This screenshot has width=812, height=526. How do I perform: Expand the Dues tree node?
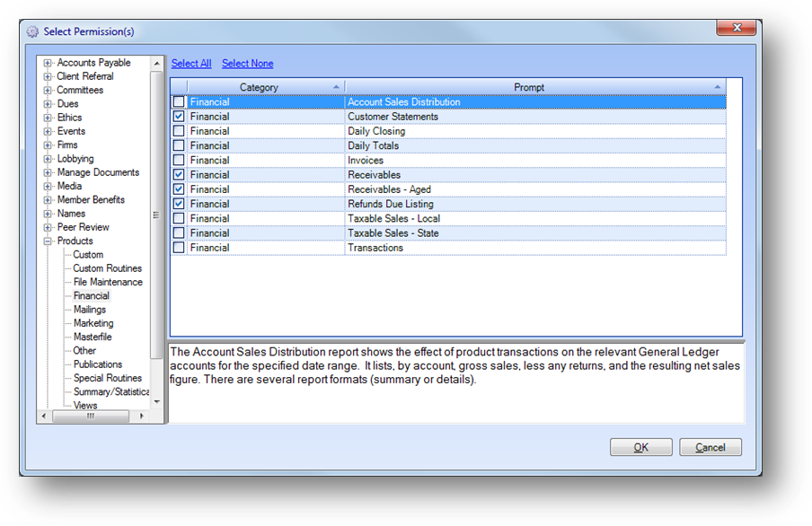pyautogui.click(x=48, y=104)
